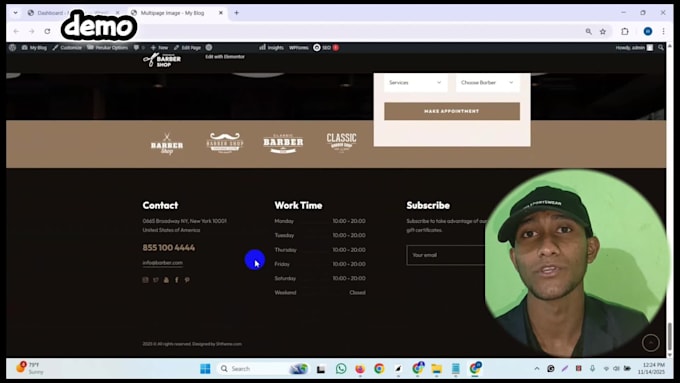Open the Facebook social icon

(x=177, y=280)
